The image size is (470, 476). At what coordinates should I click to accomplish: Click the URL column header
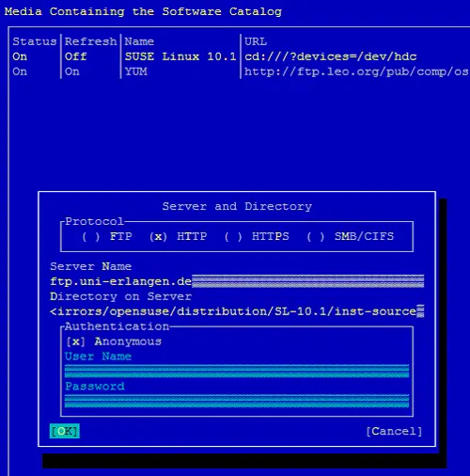(256, 41)
